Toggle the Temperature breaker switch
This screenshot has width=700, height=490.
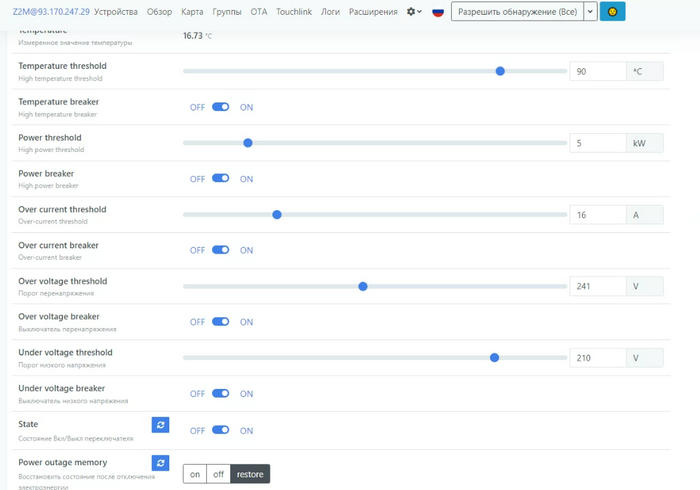pos(221,107)
